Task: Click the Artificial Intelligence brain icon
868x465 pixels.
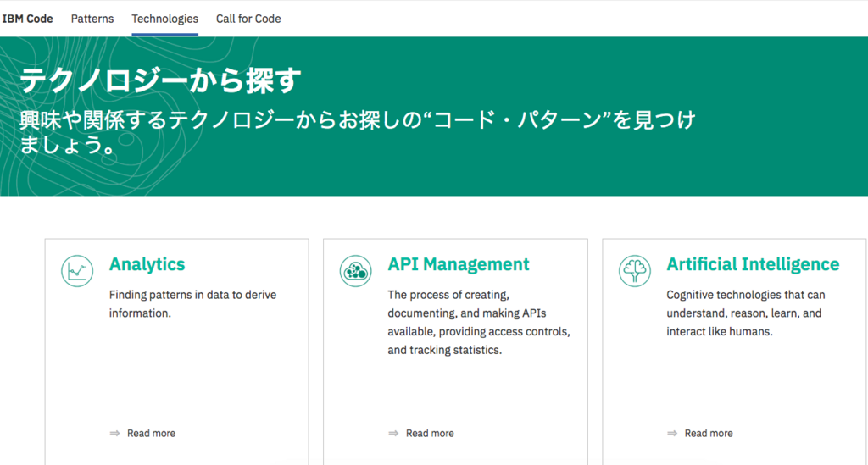Action: 634,271
